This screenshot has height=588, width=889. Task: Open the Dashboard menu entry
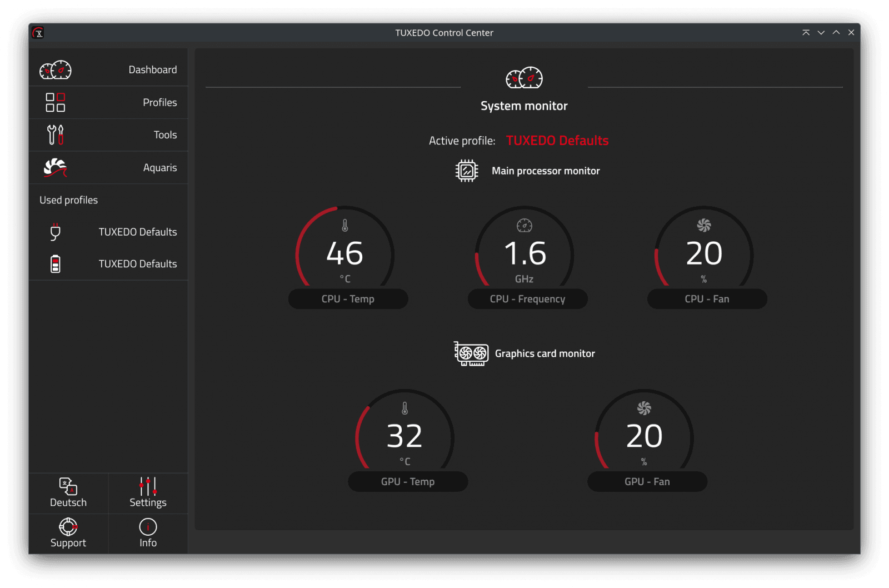pyautogui.click(x=108, y=70)
